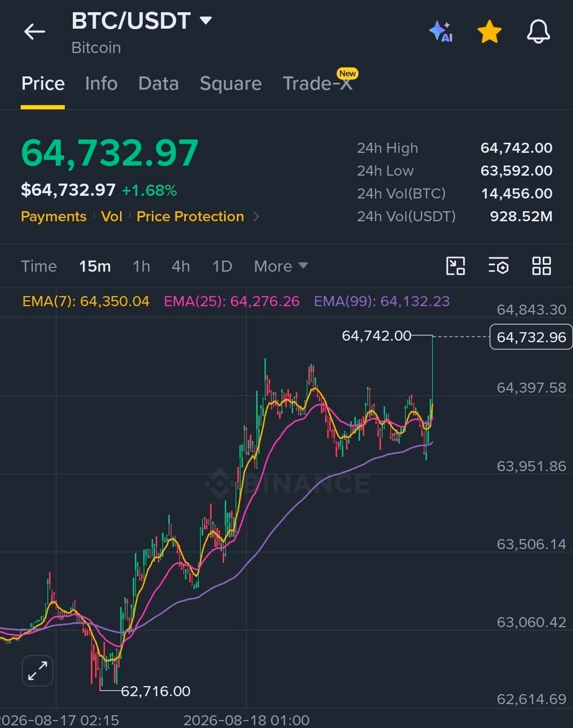Open the chart drawing tools icon

point(456,265)
